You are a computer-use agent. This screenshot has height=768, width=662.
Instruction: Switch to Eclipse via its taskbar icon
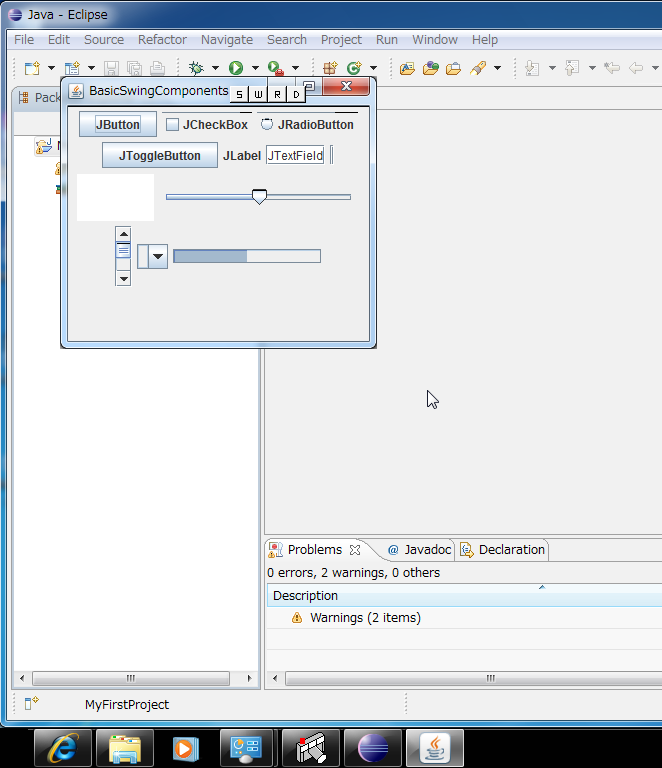[373, 748]
